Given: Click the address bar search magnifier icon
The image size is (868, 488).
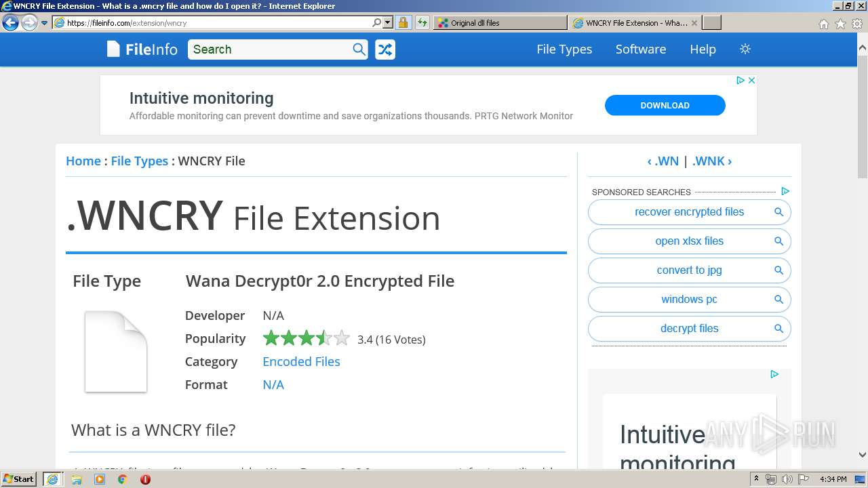Looking at the screenshot, I should 377,23.
